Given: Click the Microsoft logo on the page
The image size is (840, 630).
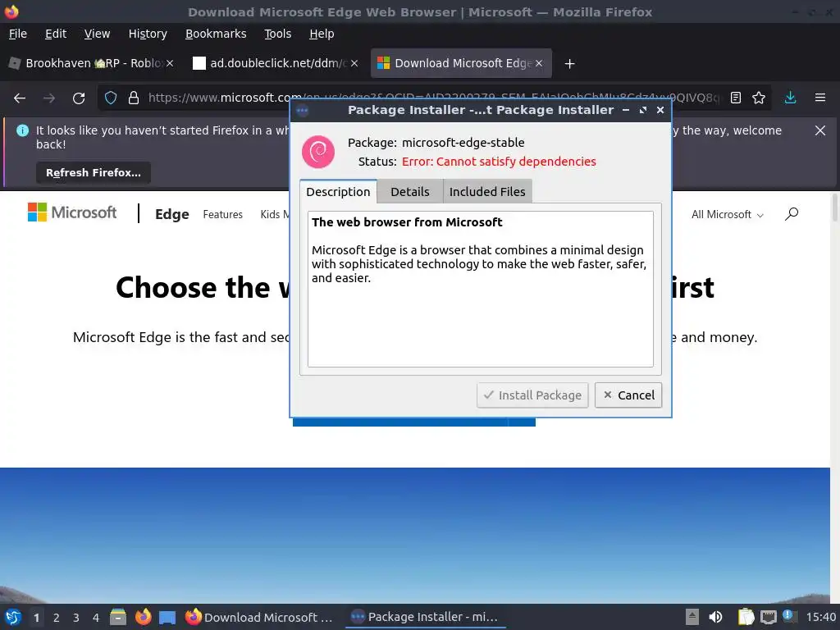Looking at the screenshot, I should [72, 212].
